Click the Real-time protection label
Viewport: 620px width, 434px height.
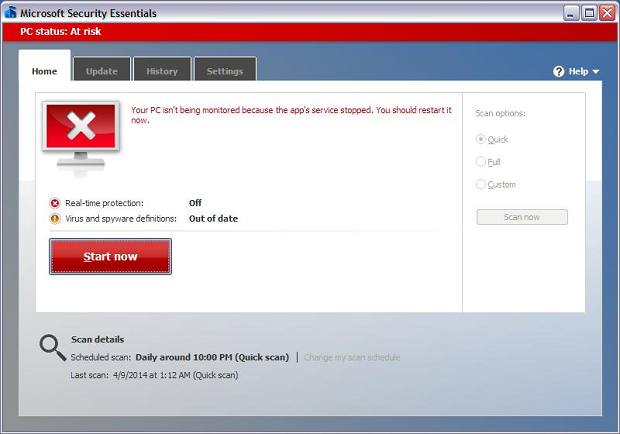pos(104,203)
